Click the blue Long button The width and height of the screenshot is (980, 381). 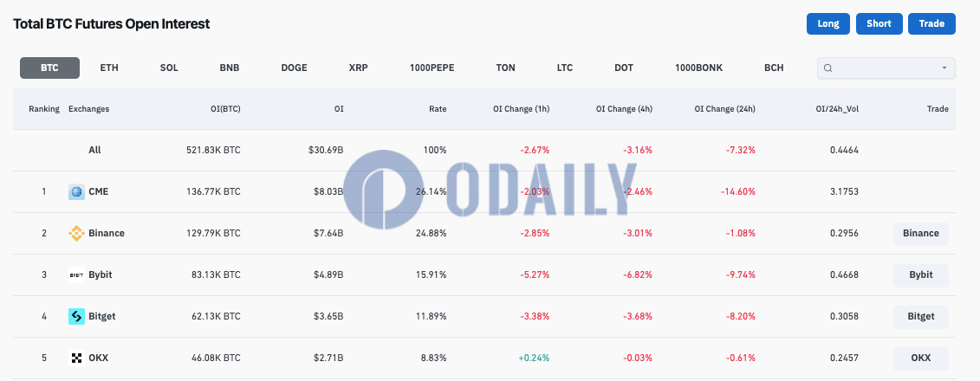828,23
